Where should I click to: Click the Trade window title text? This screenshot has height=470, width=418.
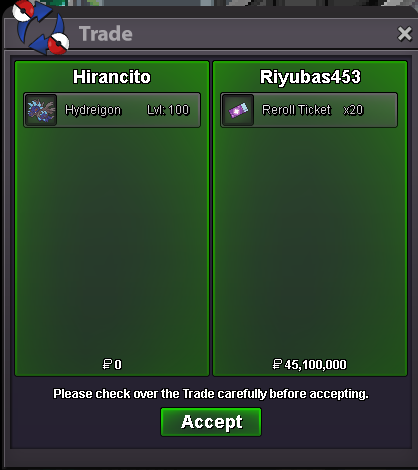click(x=106, y=34)
